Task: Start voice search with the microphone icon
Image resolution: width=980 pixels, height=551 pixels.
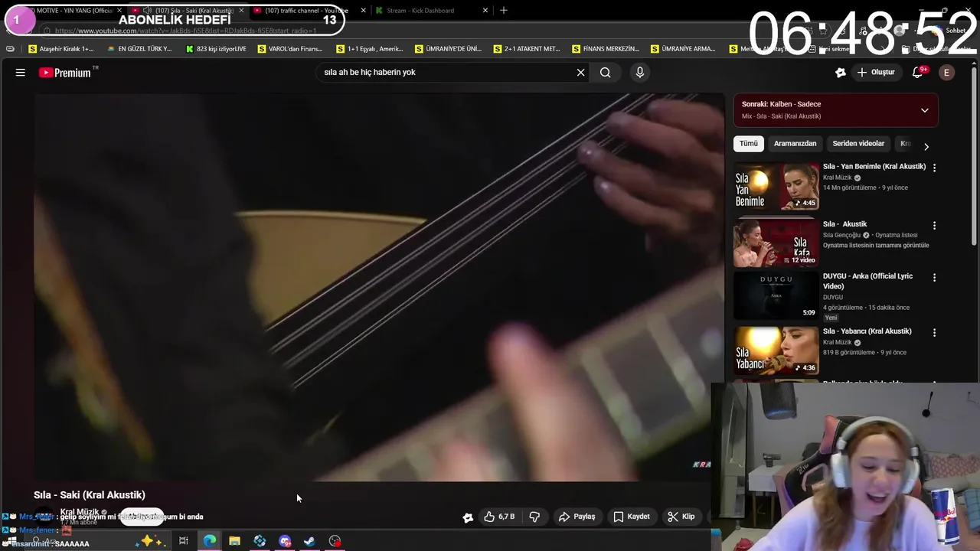Action: 640,72
